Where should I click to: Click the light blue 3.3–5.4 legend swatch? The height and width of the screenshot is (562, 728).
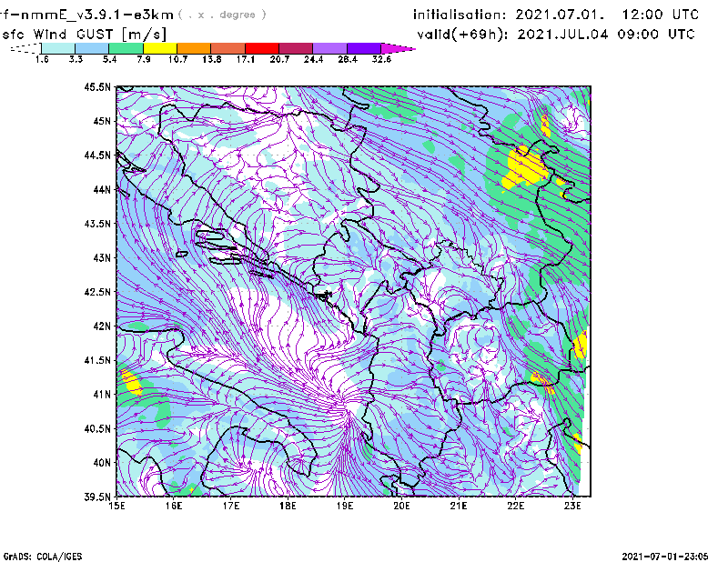pyautogui.click(x=92, y=48)
